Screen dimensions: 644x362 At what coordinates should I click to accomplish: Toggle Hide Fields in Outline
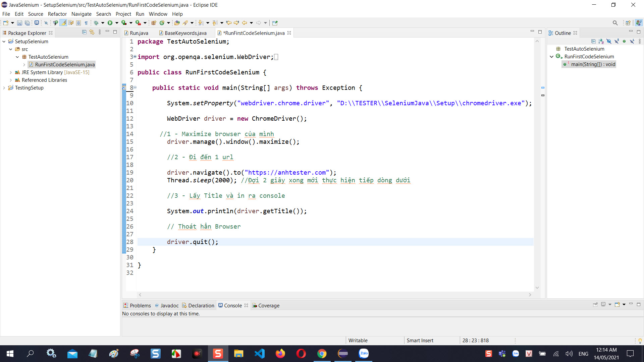[609, 41]
